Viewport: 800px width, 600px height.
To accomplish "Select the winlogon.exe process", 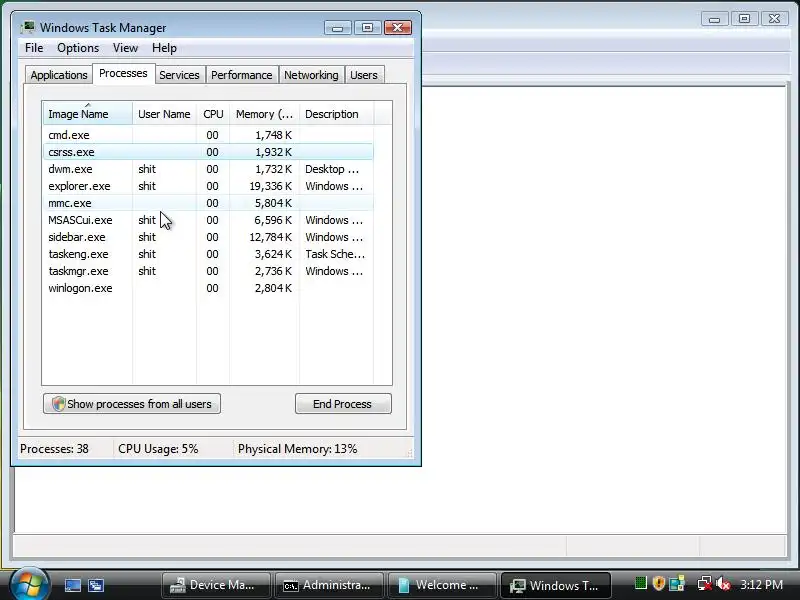I will click(208, 288).
